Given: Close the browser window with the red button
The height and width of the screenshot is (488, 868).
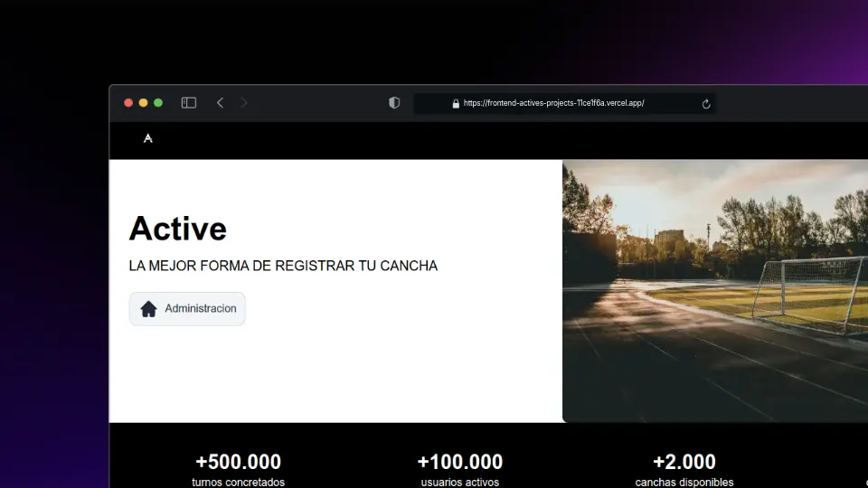Looking at the screenshot, I should tap(128, 103).
